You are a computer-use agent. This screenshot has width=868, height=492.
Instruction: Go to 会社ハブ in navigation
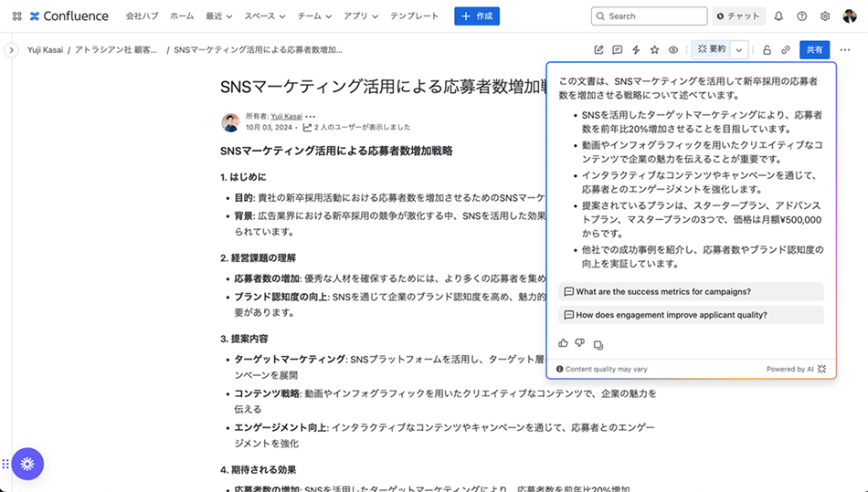142,16
